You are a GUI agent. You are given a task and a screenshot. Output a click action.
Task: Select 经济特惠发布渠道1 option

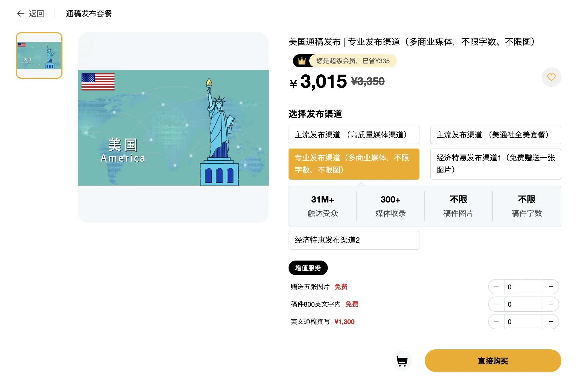(496, 164)
